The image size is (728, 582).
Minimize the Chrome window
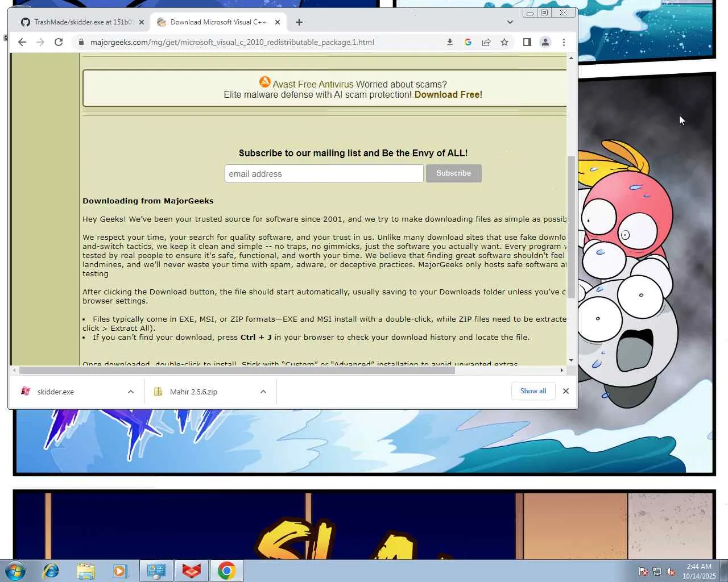[x=530, y=13]
